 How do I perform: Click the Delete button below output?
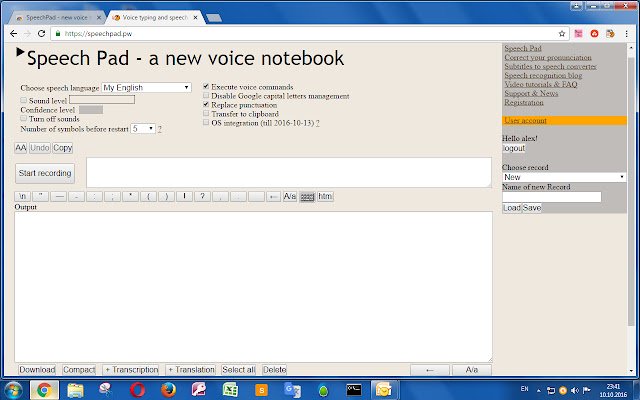[275, 370]
